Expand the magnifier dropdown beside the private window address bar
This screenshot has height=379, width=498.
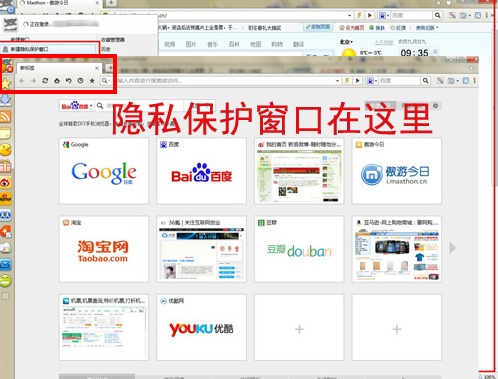pyautogui.click(x=105, y=81)
